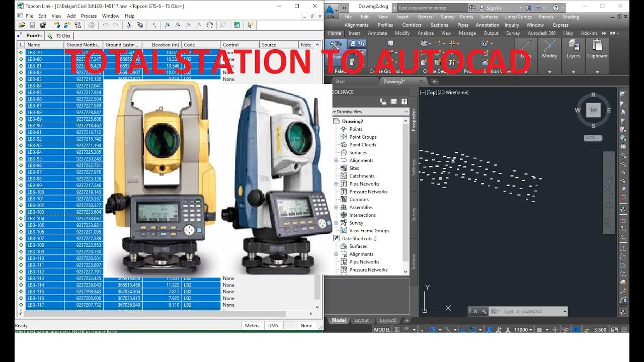The width and height of the screenshot is (644, 362).
Task: Click the status bar gear workspace icon
Action: click(539, 330)
